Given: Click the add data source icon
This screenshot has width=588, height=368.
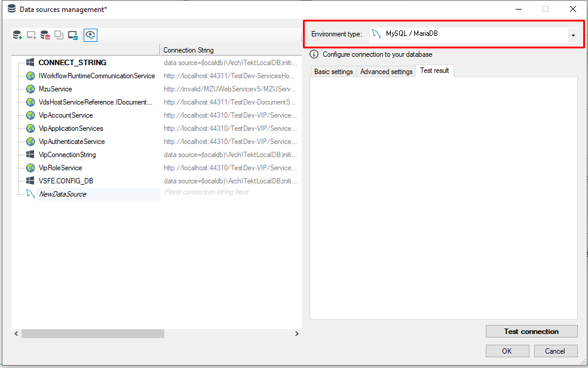Looking at the screenshot, I should 17,35.
